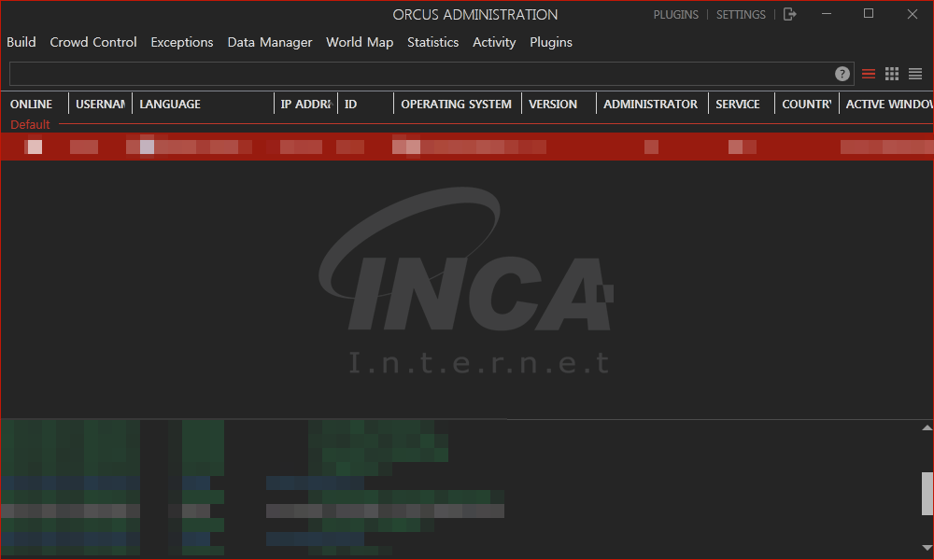Switch to red list view icon

click(868, 74)
